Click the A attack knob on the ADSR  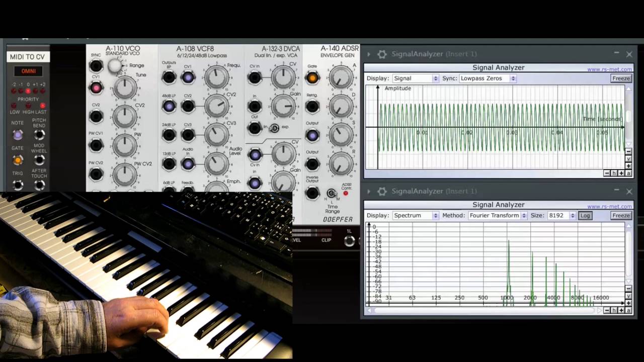[x=341, y=77]
